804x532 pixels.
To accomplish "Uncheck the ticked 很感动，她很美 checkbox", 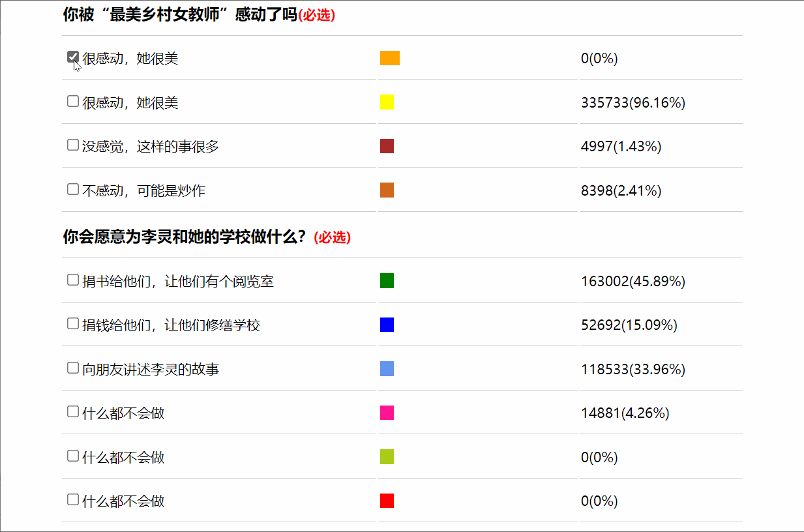I will (x=73, y=57).
